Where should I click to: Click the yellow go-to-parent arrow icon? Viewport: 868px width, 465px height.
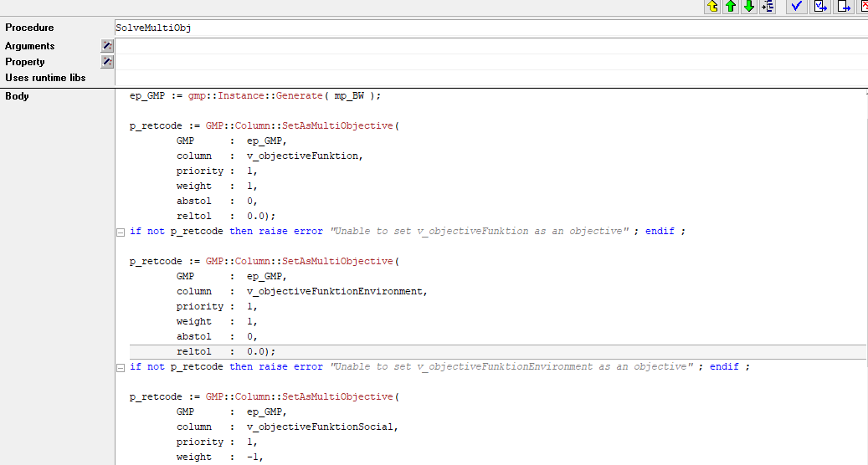pyautogui.click(x=712, y=6)
